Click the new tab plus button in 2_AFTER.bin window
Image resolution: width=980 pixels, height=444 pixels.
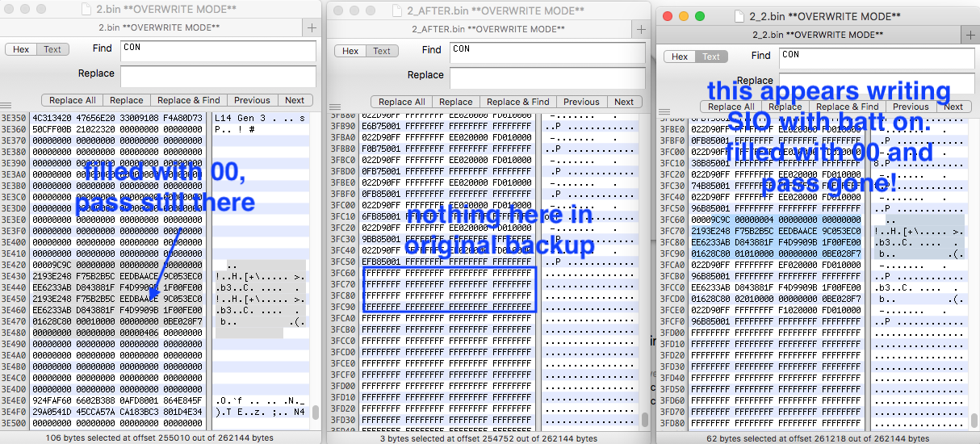point(643,28)
